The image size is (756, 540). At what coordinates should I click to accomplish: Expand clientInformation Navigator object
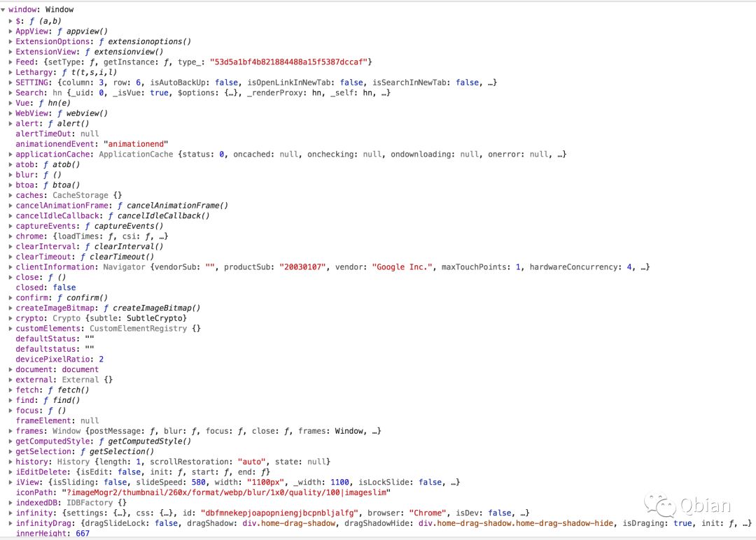pos(10,267)
